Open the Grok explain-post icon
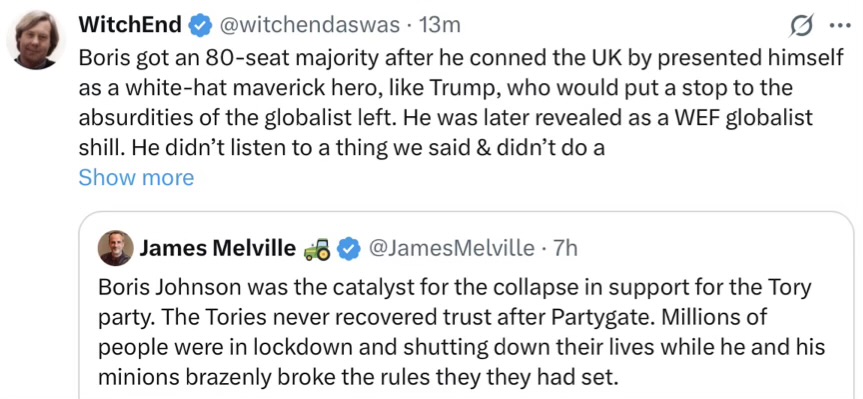The width and height of the screenshot is (863, 399). (x=800, y=26)
